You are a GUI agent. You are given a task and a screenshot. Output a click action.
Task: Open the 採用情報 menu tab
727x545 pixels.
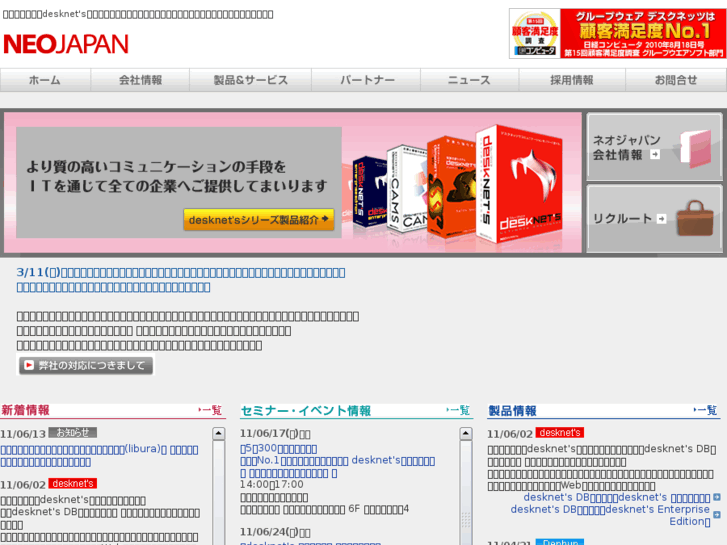pos(572,80)
